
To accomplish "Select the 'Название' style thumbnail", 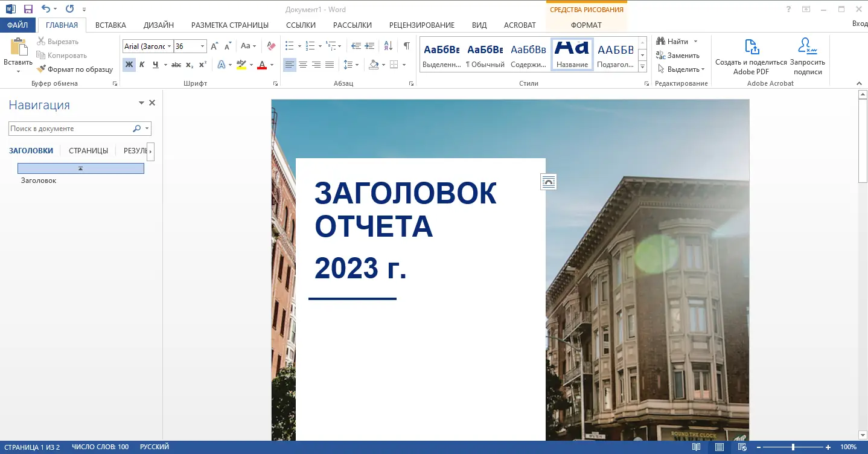I will 572,53.
